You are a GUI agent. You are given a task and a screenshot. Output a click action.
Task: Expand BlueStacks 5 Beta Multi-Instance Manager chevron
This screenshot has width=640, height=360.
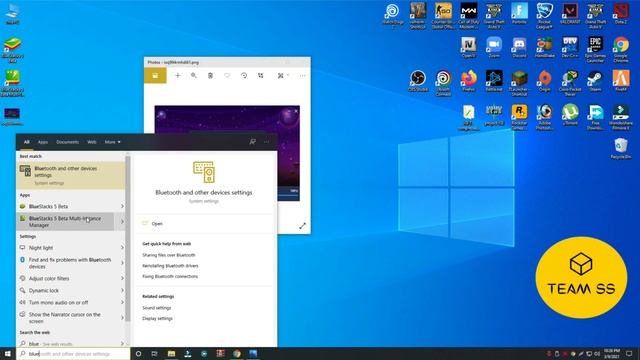(122, 222)
